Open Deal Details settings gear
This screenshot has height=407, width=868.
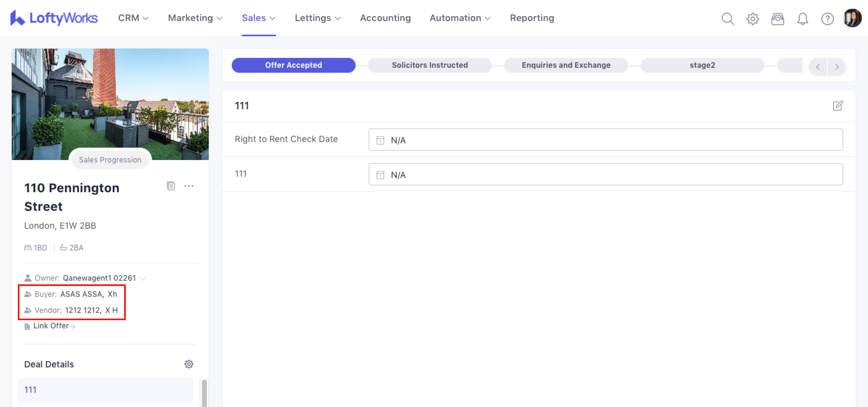pyautogui.click(x=189, y=364)
